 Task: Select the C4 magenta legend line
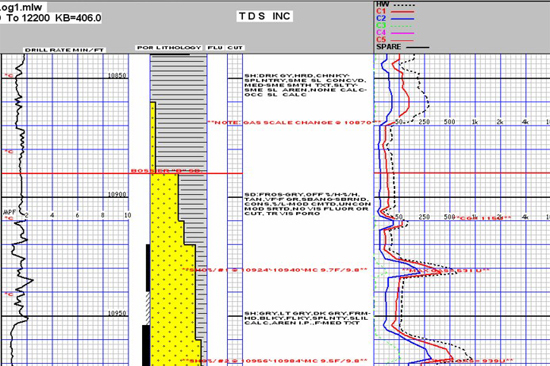point(395,33)
